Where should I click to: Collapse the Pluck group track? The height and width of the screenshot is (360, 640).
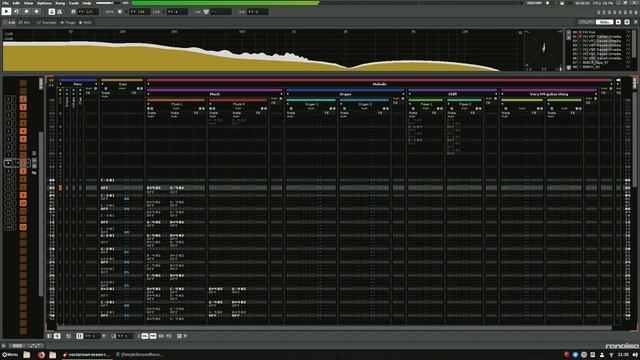point(149,94)
